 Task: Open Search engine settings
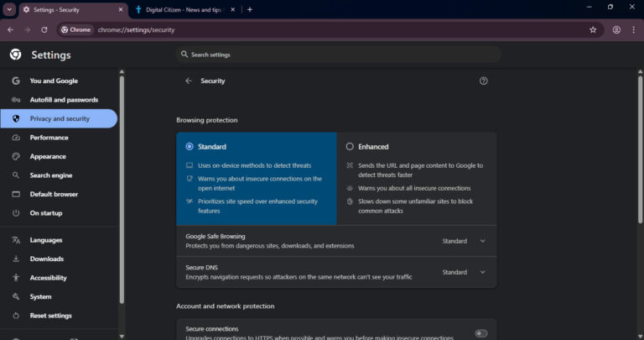pyautogui.click(x=60, y=175)
